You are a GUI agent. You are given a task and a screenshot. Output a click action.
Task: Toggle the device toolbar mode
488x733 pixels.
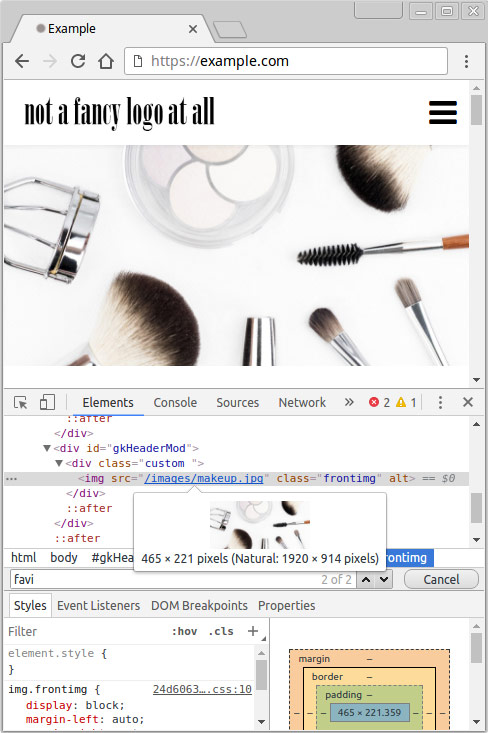47,402
